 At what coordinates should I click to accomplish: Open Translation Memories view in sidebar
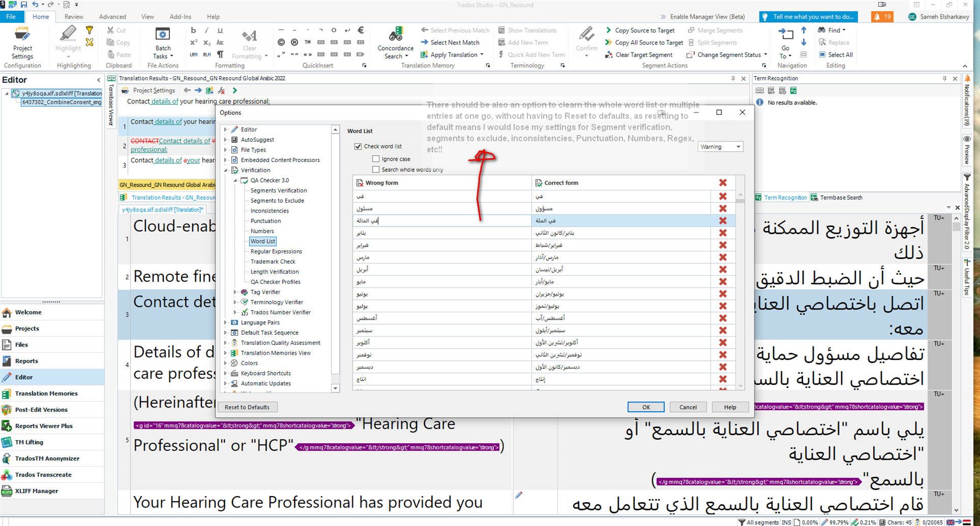(x=52, y=393)
